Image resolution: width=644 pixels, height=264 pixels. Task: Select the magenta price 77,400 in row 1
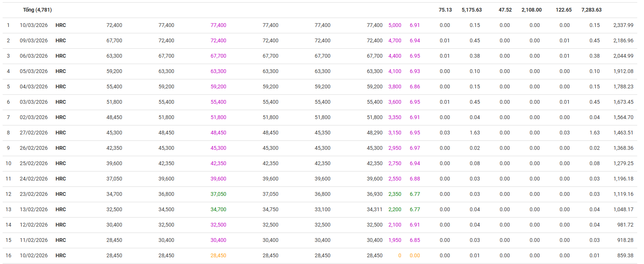pyautogui.click(x=218, y=25)
